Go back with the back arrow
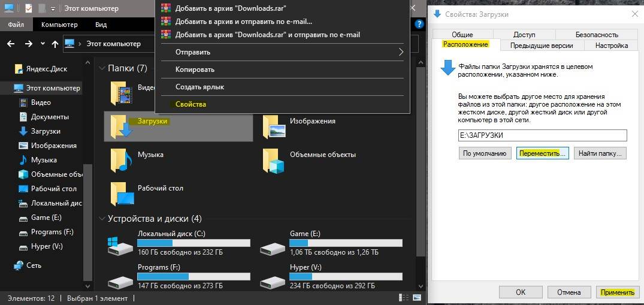Image resolution: width=644 pixels, height=305 pixels. 11,44
